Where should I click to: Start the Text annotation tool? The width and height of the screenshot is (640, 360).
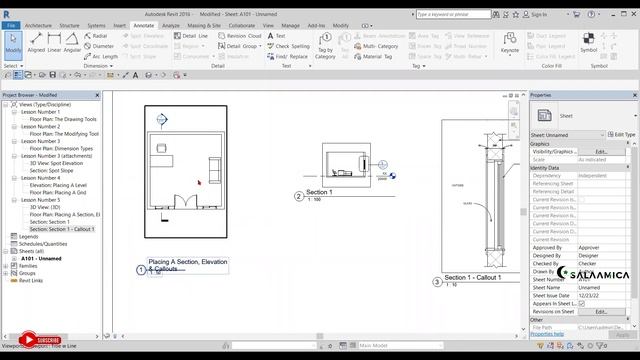(x=276, y=36)
